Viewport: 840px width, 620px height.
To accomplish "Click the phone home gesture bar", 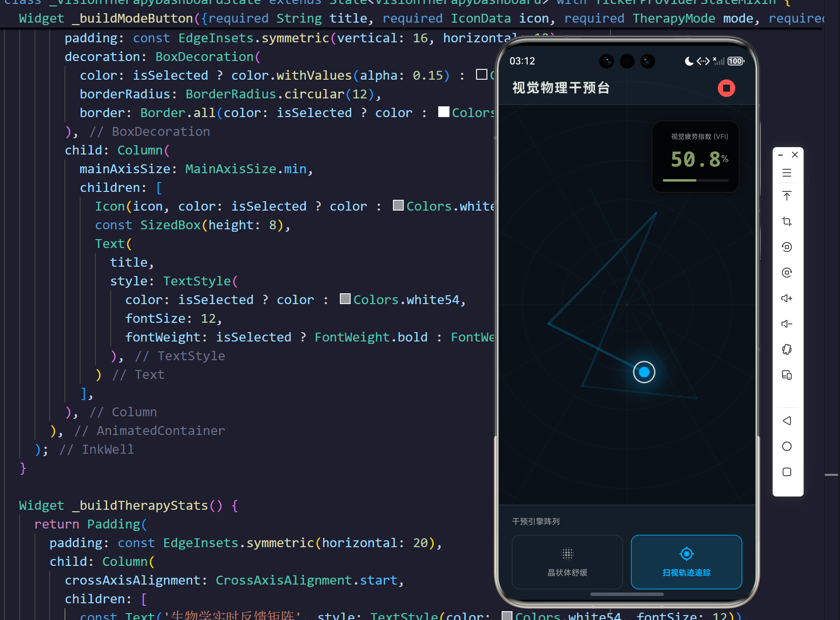I will pos(627,594).
